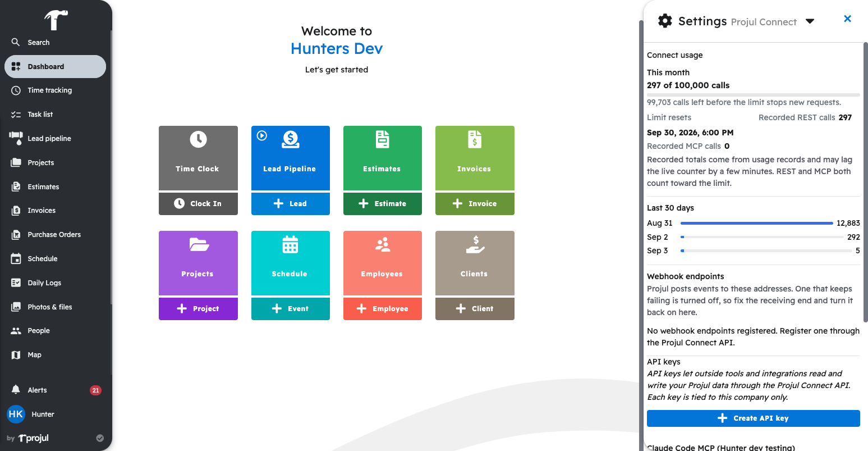
Task: Click the Map icon in sidebar
Action: pos(16,355)
